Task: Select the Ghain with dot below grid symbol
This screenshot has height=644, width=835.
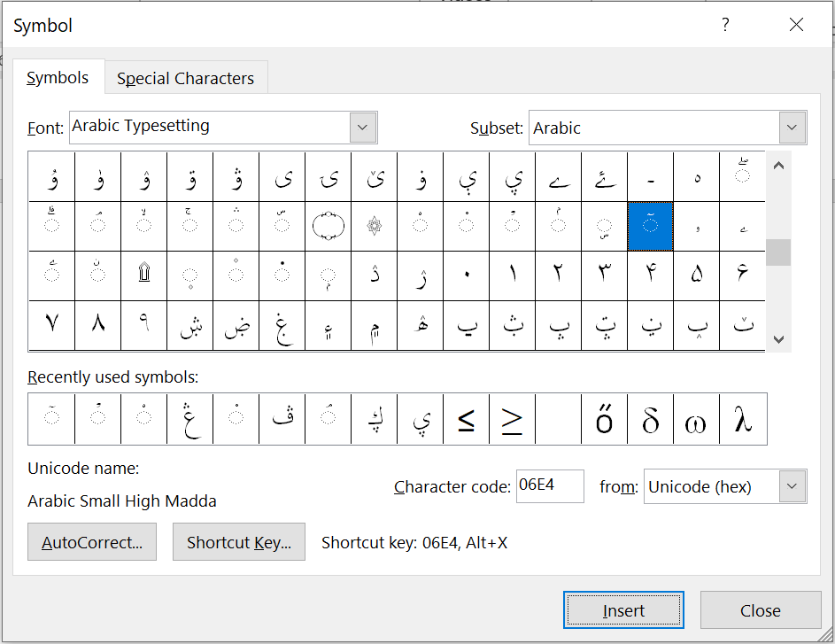Action: coord(282,325)
